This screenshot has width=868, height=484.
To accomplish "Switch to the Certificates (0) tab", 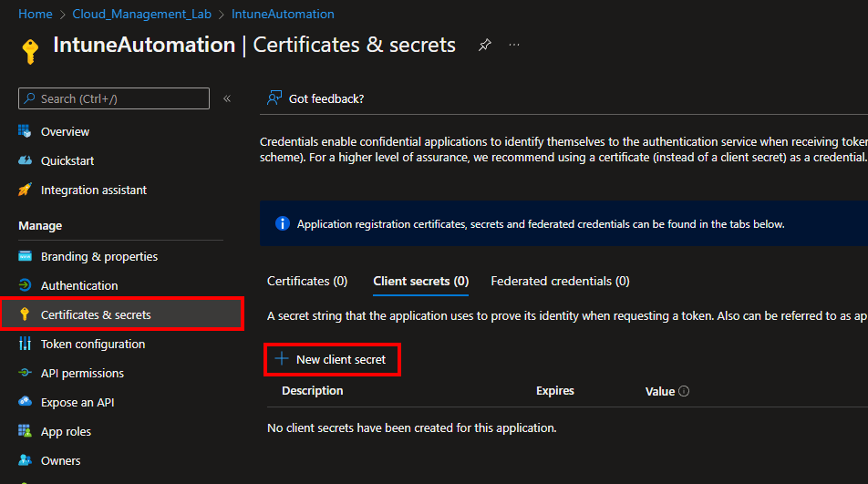I will (x=307, y=281).
